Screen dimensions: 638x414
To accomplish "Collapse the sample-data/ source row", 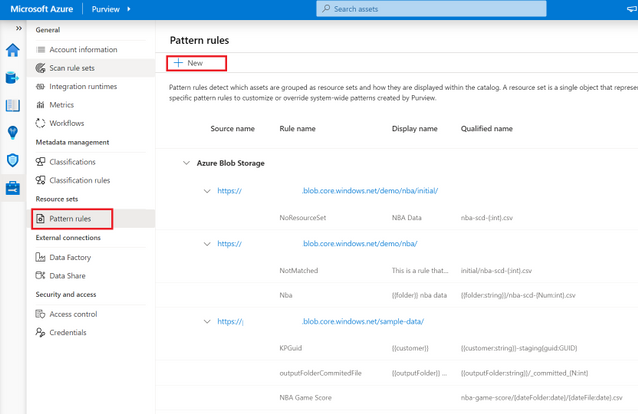I will coord(207,321).
